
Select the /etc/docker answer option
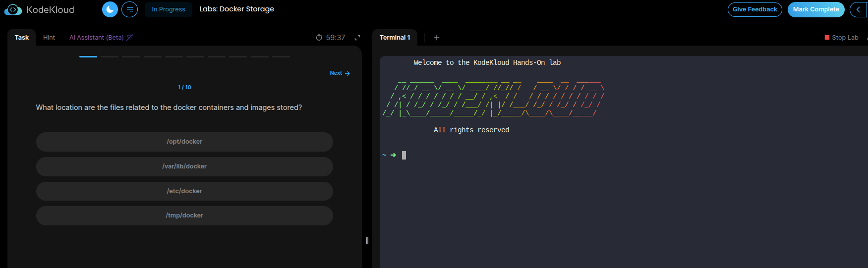[184, 191]
